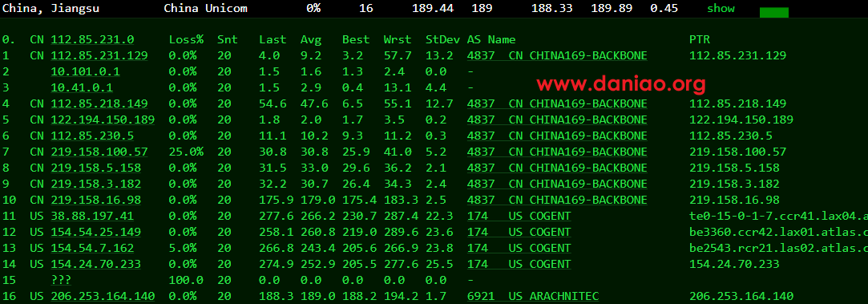Select PTR value 122.194.150.189
This screenshot has height=304, width=868.
point(741,120)
